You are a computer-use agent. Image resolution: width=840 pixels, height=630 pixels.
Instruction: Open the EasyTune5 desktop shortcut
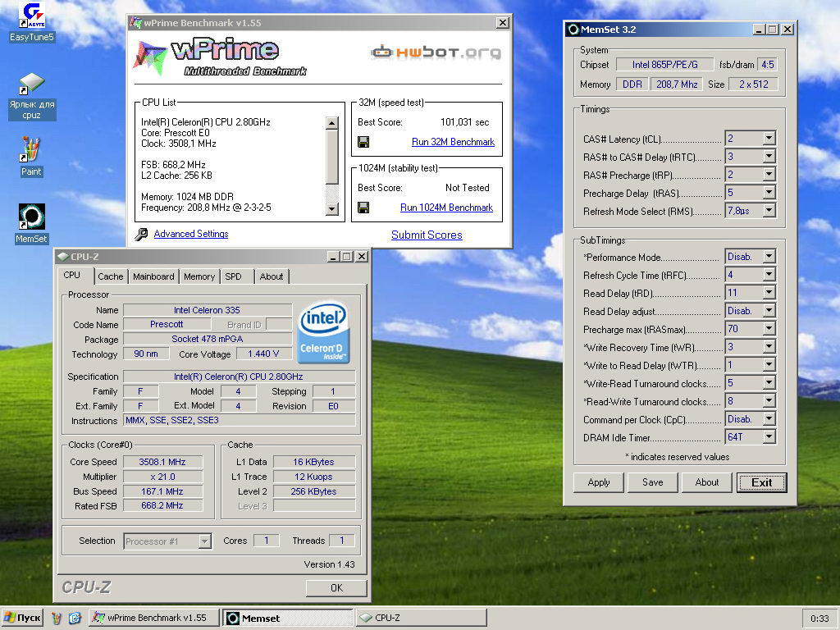tap(32, 22)
